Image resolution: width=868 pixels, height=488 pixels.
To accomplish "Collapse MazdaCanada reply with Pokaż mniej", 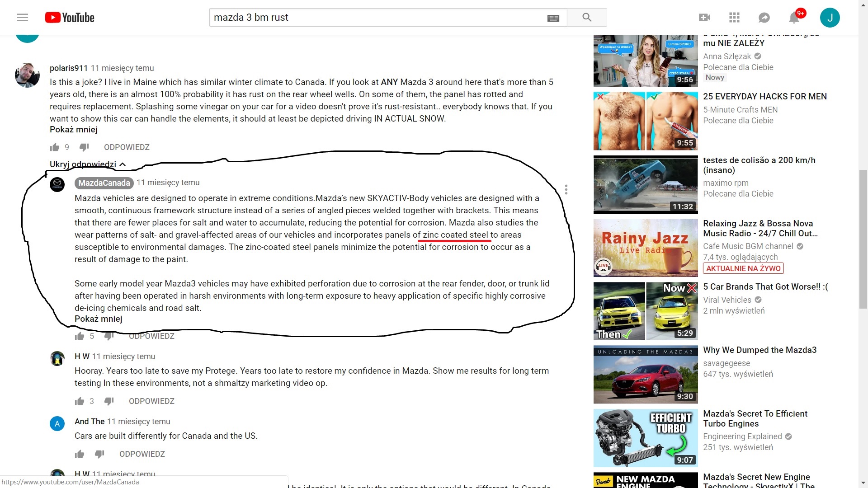I will pos(98,319).
